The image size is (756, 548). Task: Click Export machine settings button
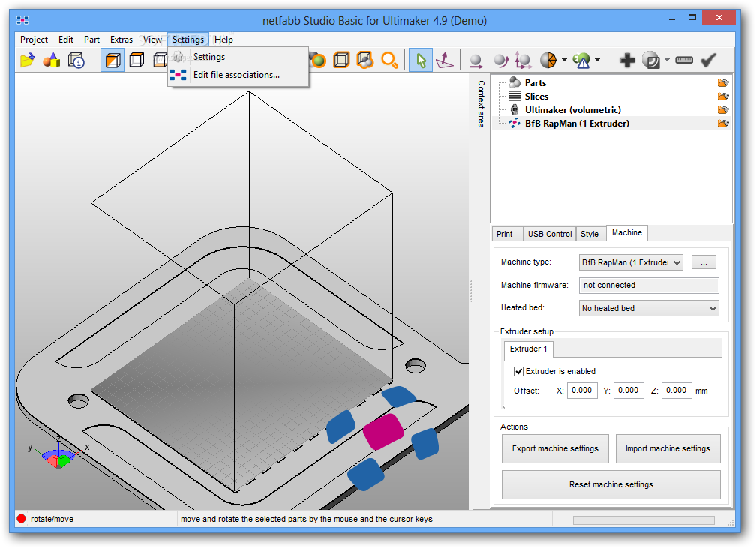pos(555,449)
